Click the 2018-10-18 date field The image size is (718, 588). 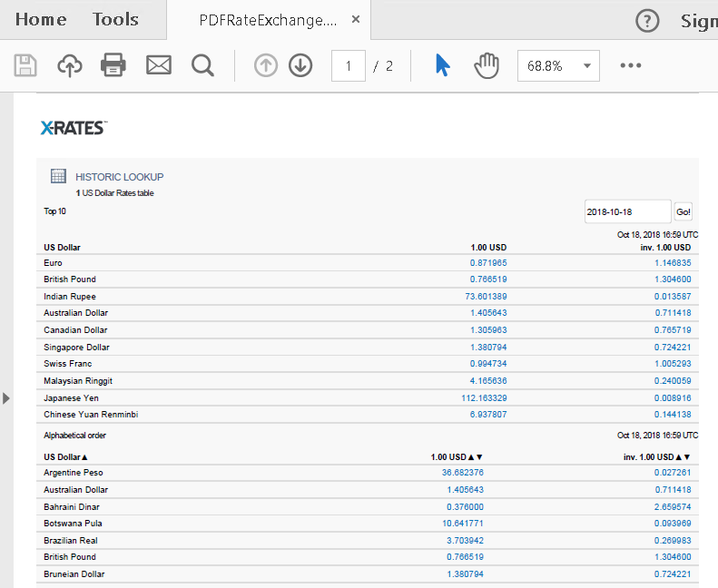pyautogui.click(x=627, y=211)
